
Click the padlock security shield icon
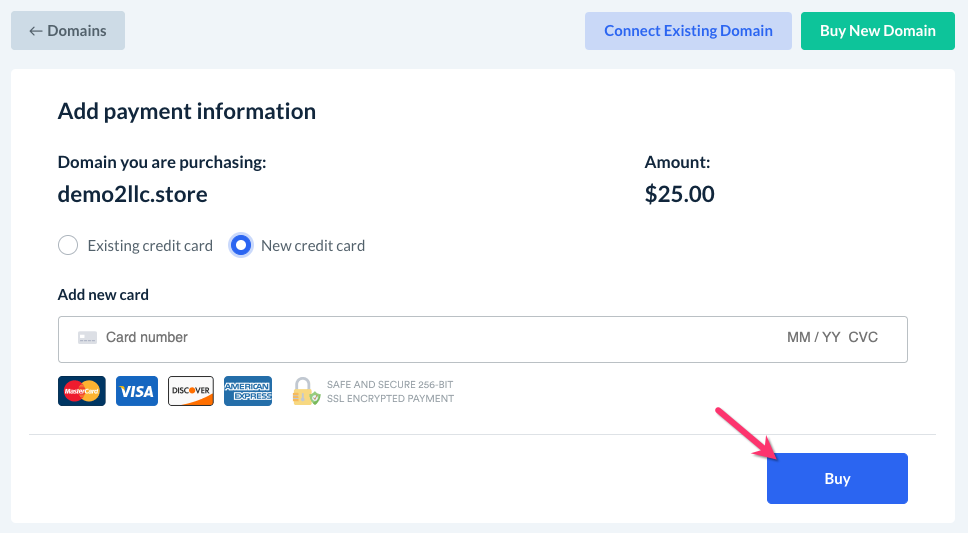[305, 391]
